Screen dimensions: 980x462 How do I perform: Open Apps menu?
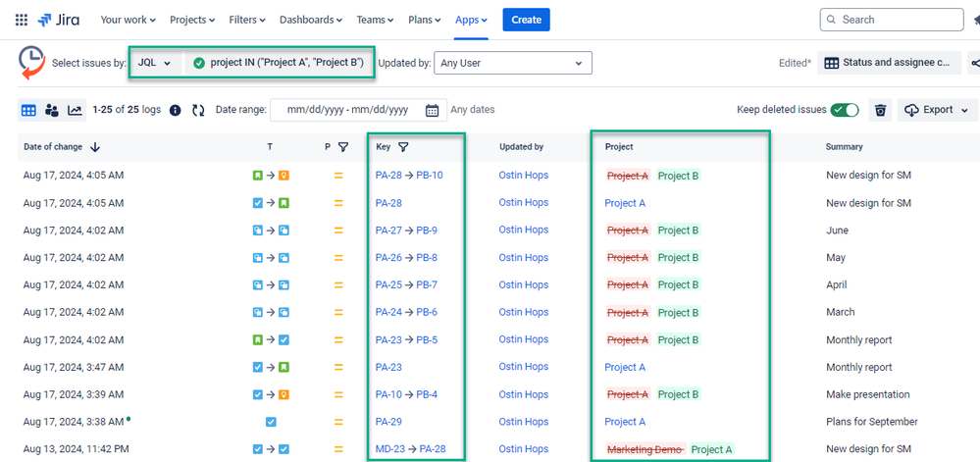471,20
